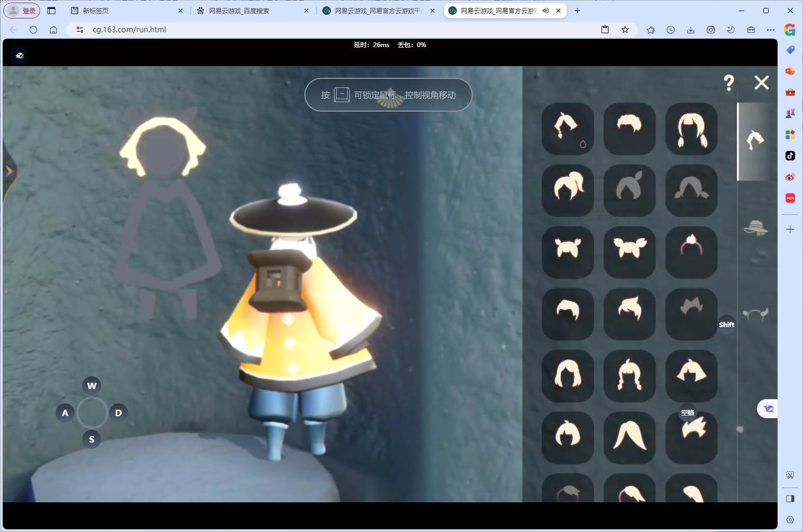The width and height of the screenshot is (803, 532).
Task: Switch to the 网易云游戏_网易官方云游戏平台 tab
Action: (378, 11)
